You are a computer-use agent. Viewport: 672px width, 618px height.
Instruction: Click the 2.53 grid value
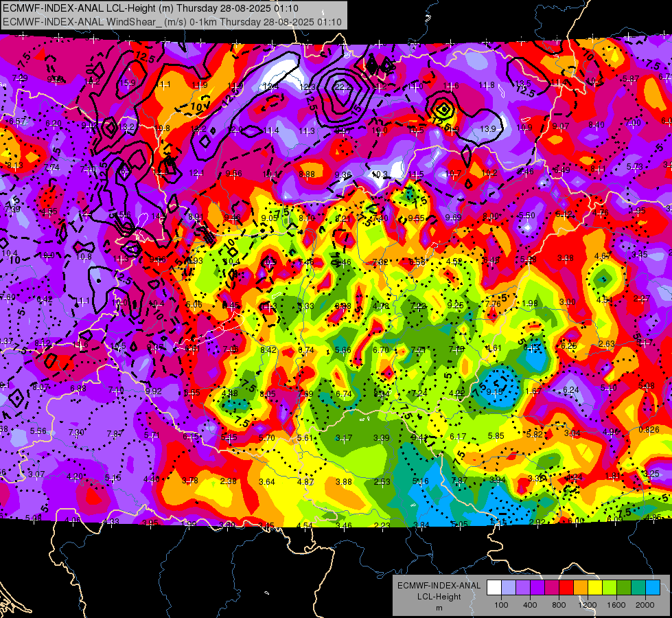382,482
